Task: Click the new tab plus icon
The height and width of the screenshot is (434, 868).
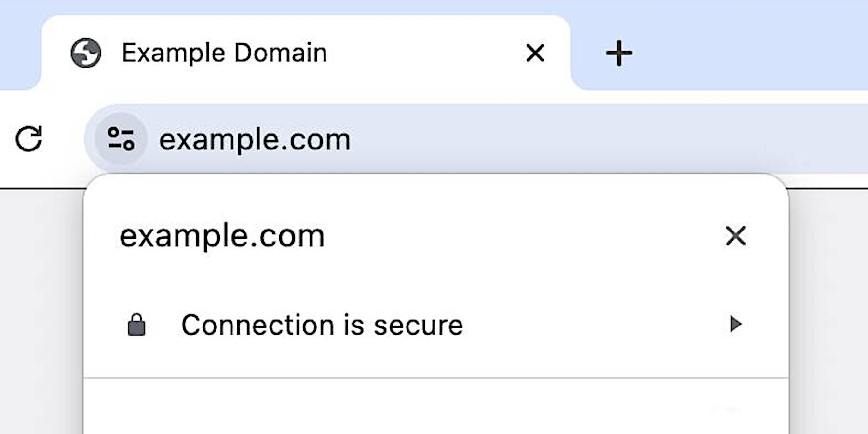Action: 618,53
